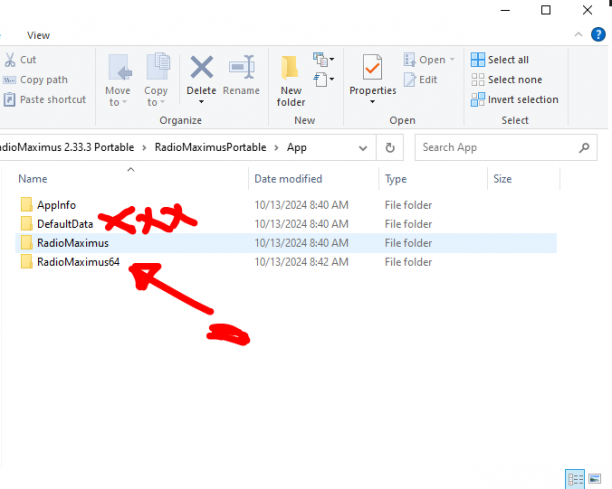
Task: Click the DefaultData folder icon
Action: click(x=27, y=224)
